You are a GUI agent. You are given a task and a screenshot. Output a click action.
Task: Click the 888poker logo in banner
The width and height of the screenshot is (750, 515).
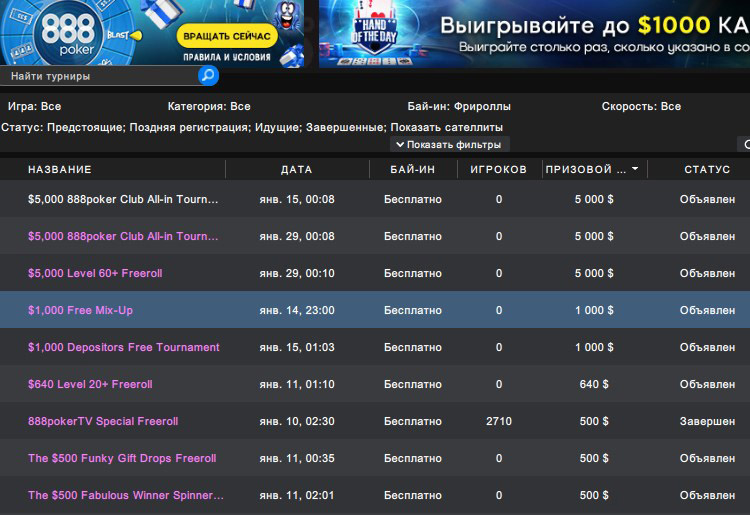68,33
